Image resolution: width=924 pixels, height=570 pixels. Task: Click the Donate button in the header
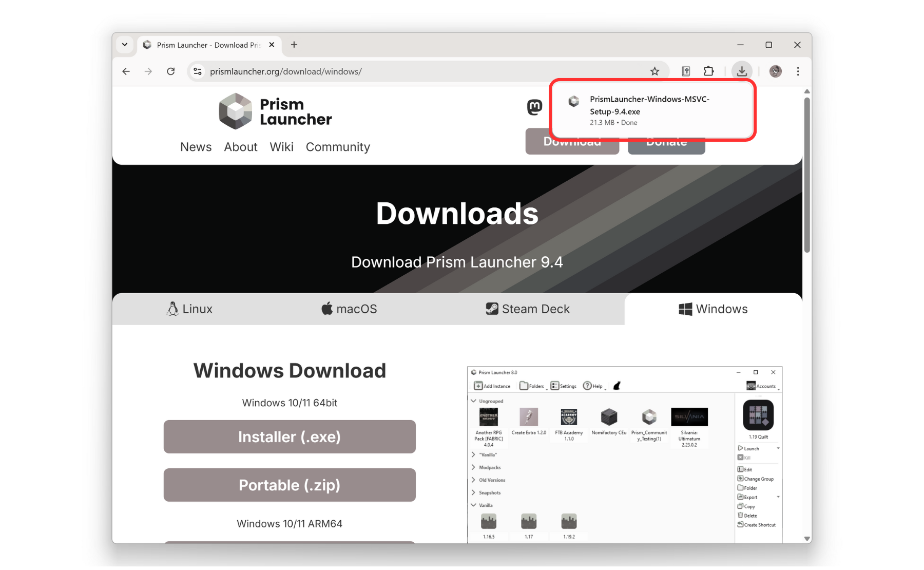point(666,146)
